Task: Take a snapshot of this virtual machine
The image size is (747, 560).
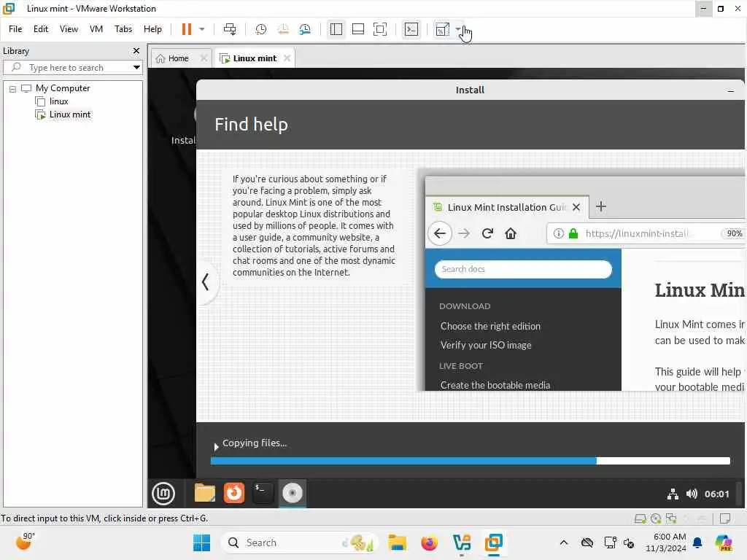Action: 260,29
